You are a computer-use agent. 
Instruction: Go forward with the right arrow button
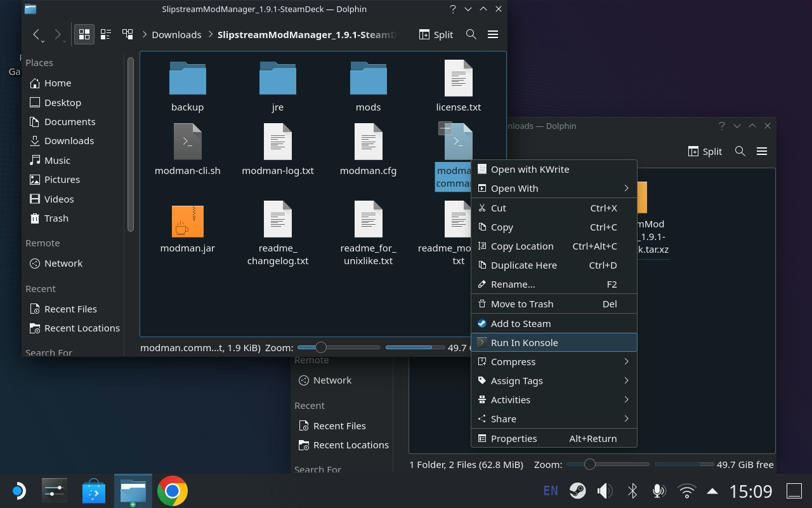click(58, 34)
